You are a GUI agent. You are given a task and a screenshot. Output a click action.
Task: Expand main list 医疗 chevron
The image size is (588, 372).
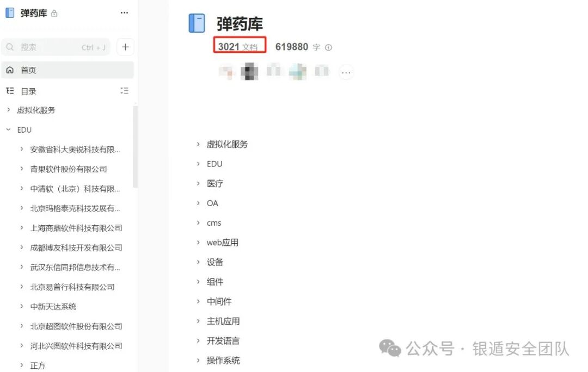(198, 183)
